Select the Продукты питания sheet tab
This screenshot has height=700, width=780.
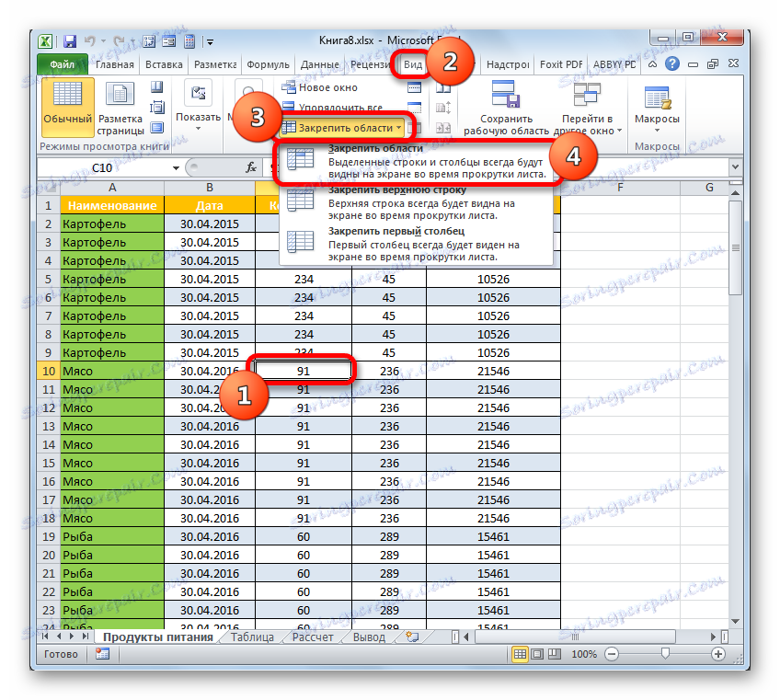[x=157, y=637]
